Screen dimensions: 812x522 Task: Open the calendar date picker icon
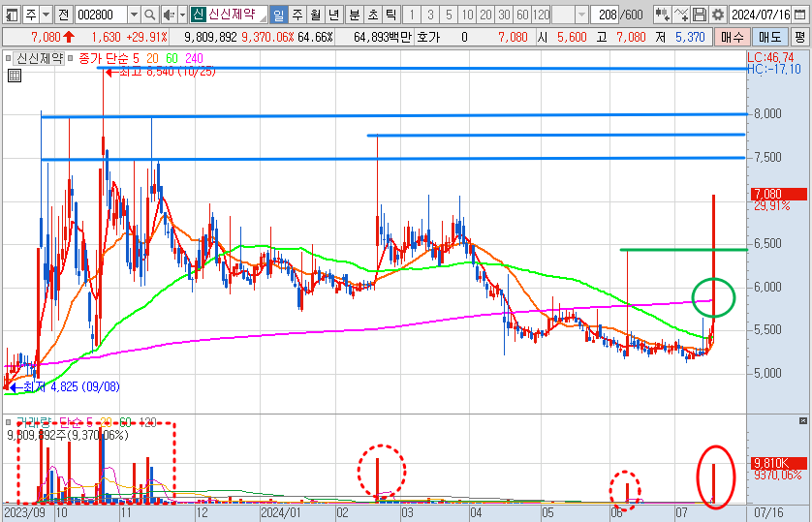(800, 15)
